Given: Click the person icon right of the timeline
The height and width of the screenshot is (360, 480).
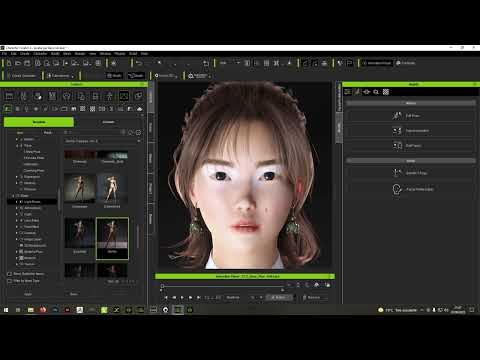Looking at the screenshot, I should 317,285.
